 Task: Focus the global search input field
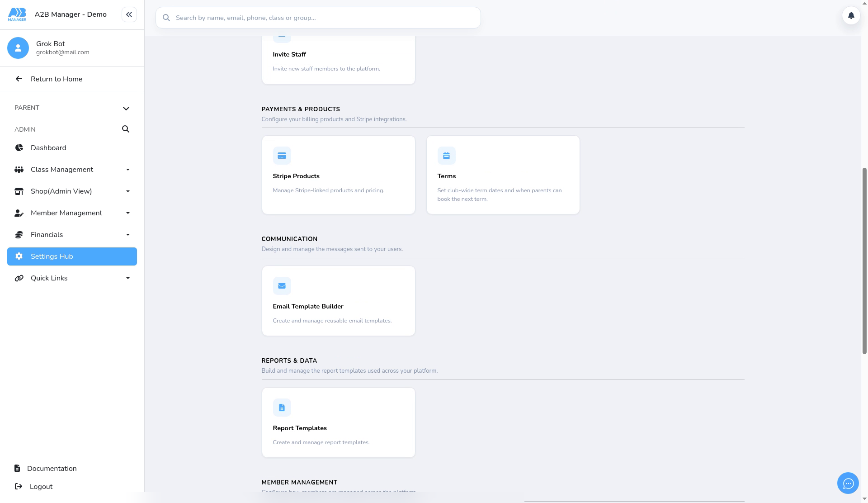318,18
